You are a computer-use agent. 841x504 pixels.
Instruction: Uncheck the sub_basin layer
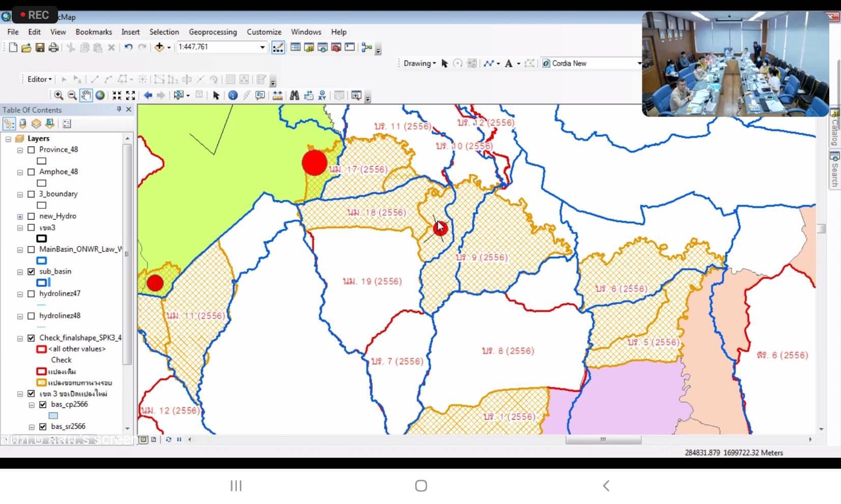31,272
